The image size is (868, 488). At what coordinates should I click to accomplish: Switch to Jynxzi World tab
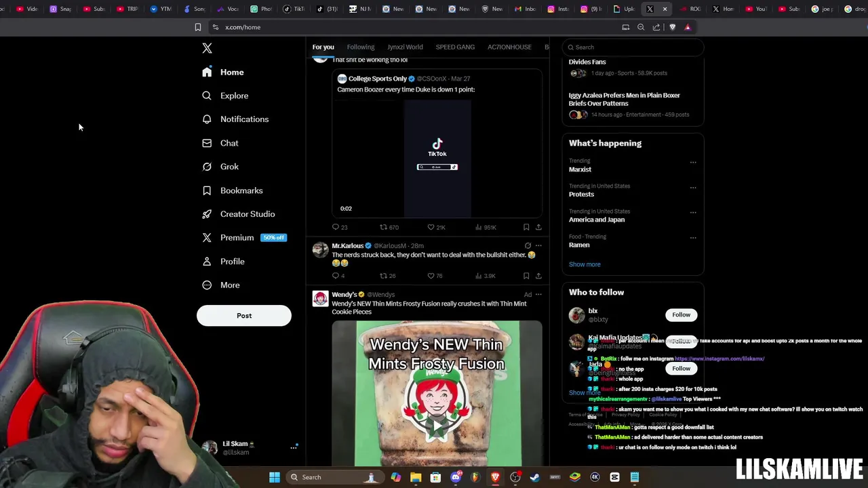pyautogui.click(x=405, y=47)
